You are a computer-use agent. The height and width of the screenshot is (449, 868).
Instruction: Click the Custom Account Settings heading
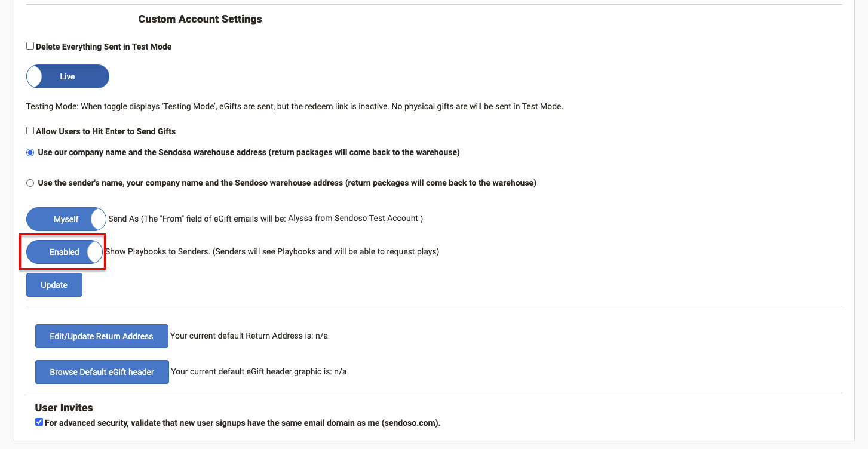click(200, 19)
